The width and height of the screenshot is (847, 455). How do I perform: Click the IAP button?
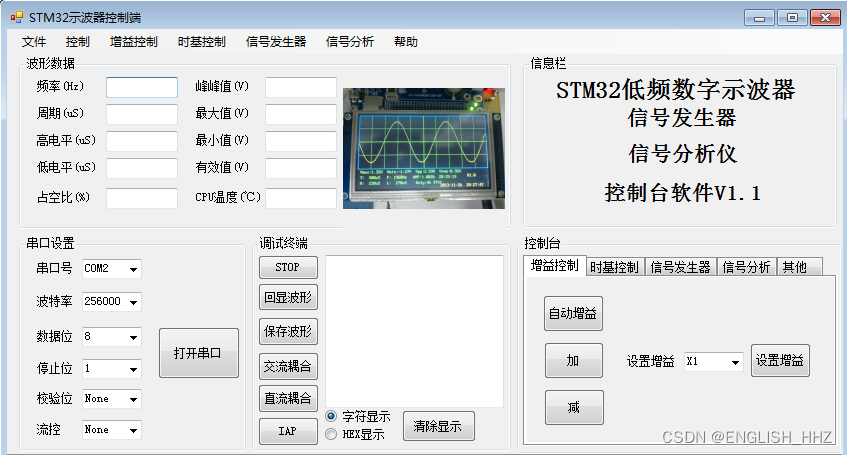pyautogui.click(x=288, y=431)
